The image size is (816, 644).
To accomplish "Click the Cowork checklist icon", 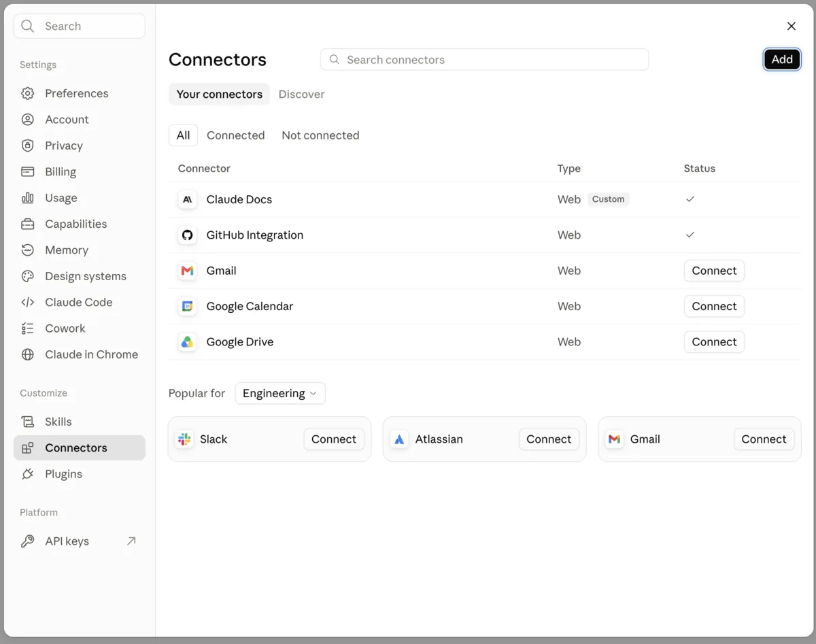I will pos(28,328).
